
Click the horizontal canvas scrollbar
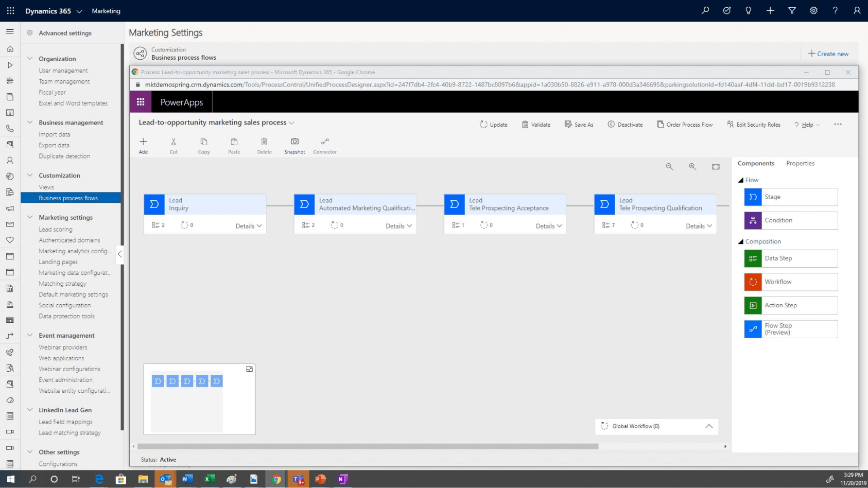point(368,447)
